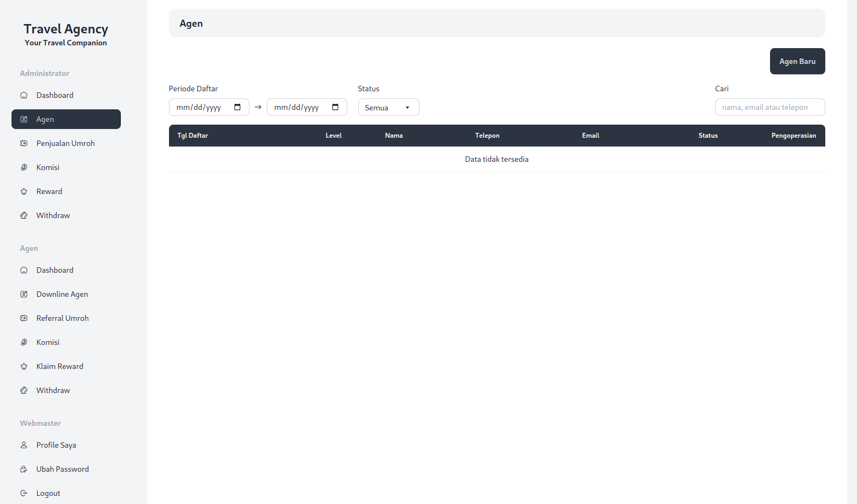Click the Tgl Daftar column header
Screen dimensions: 857x504
coord(193,136)
